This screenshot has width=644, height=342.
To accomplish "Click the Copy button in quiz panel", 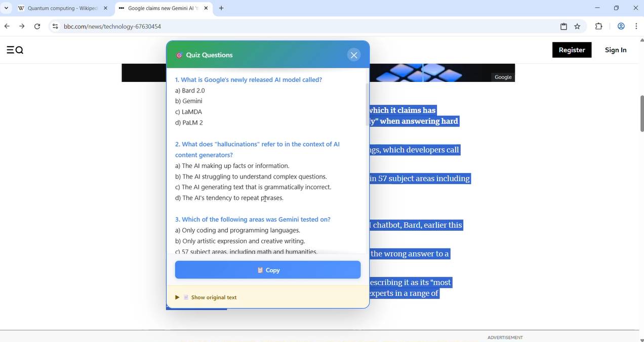I will (x=268, y=270).
